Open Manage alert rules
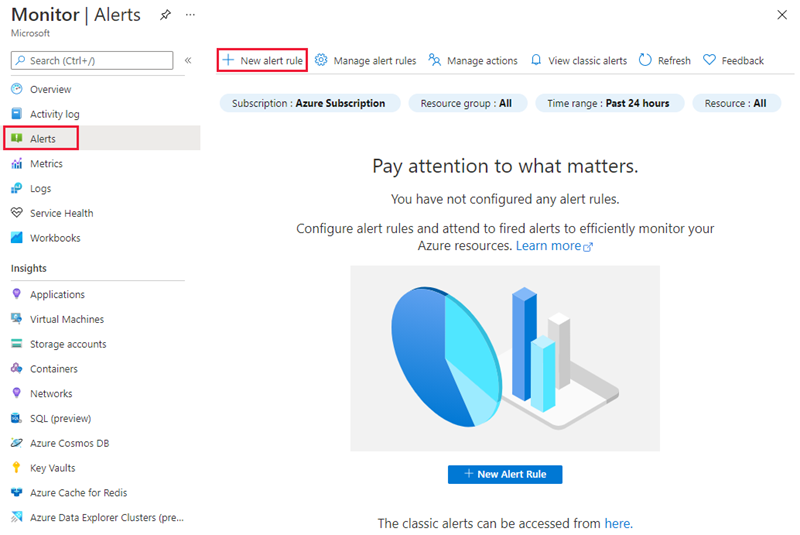 (374, 60)
